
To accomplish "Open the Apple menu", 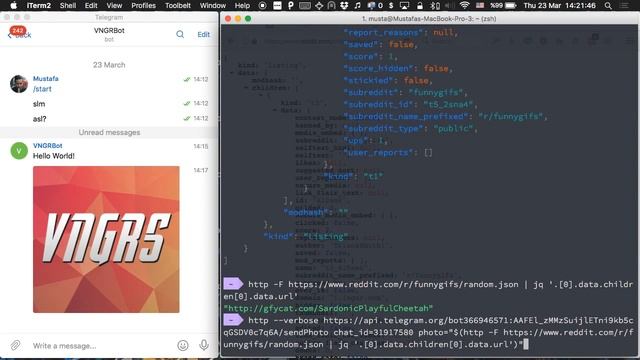I will [x=13, y=5].
